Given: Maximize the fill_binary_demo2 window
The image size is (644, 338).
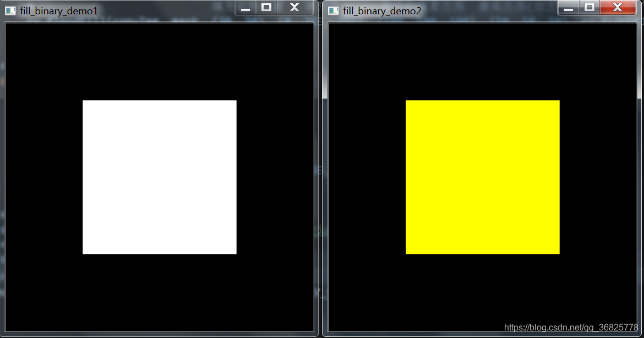Looking at the screenshot, I should pyautogui.click(x=590, y=7).
